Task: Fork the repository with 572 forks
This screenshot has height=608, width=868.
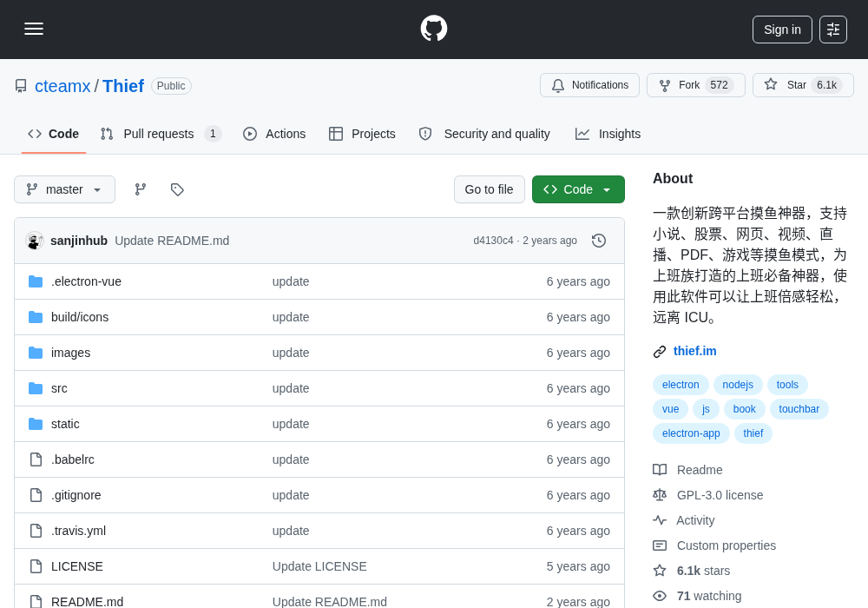Action: 696,85
